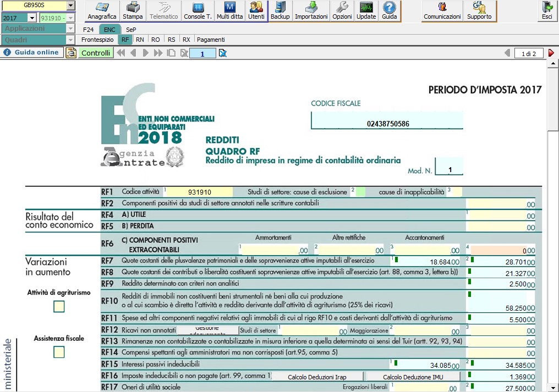Go to previous page gray arrow
Screen dimensions: 559x392
click(507, 53)
